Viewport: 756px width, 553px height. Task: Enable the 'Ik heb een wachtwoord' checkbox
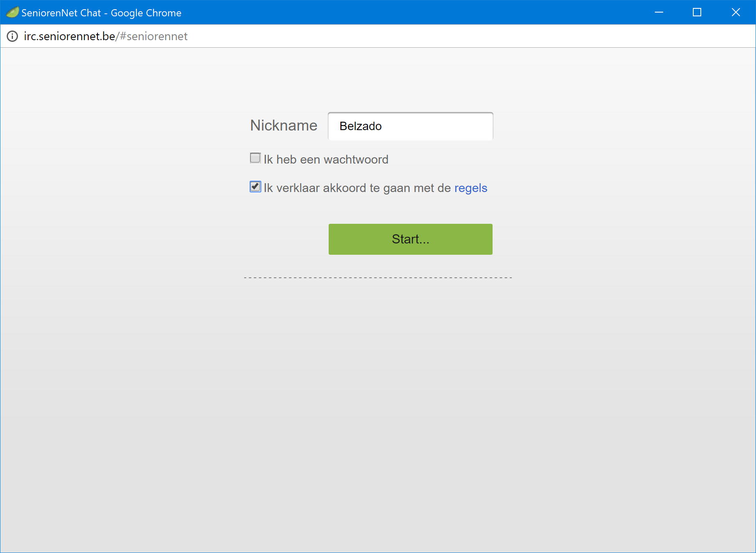point(255,158)
